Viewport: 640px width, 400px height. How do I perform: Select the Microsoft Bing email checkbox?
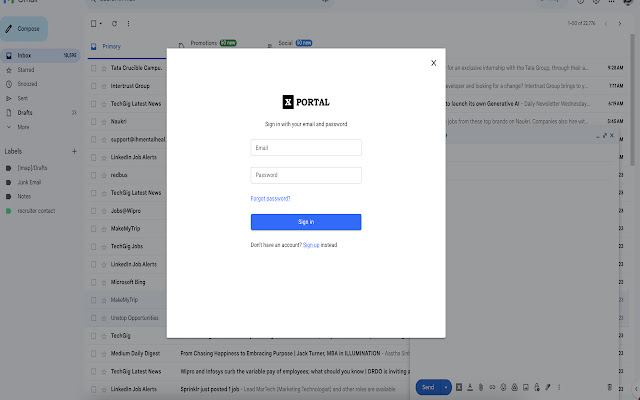[x=93, y=282]
